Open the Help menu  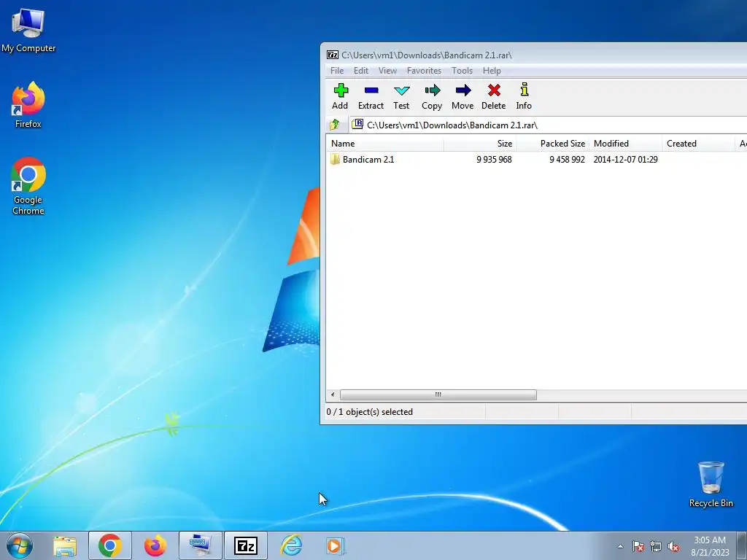pyautogui.click(x=492, y=71)
